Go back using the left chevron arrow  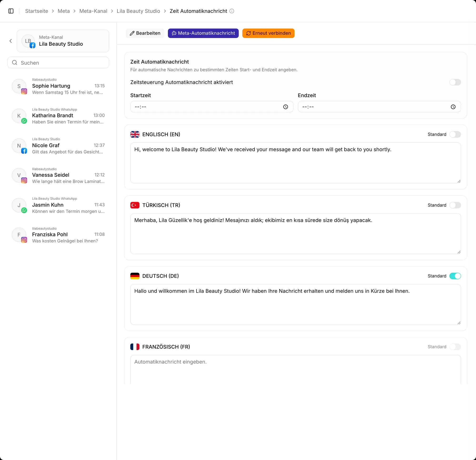coord(11,41)
